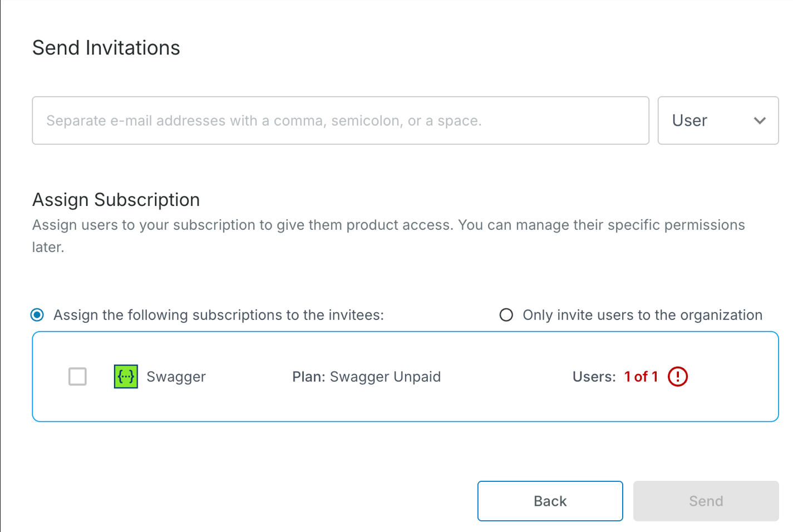
Task: Click the green Swagger logo icon
Action: (x=126, y=377)
